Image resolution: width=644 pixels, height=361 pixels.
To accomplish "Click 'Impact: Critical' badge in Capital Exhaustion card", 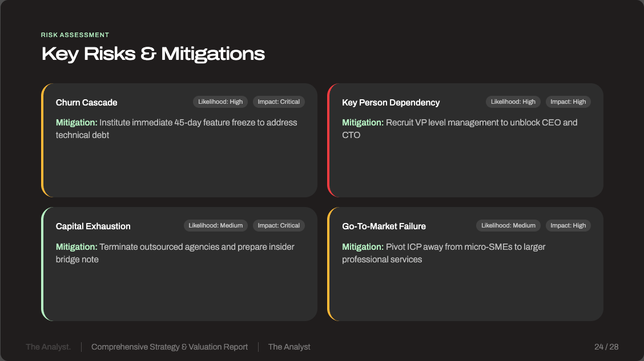I will coord(279,226).
